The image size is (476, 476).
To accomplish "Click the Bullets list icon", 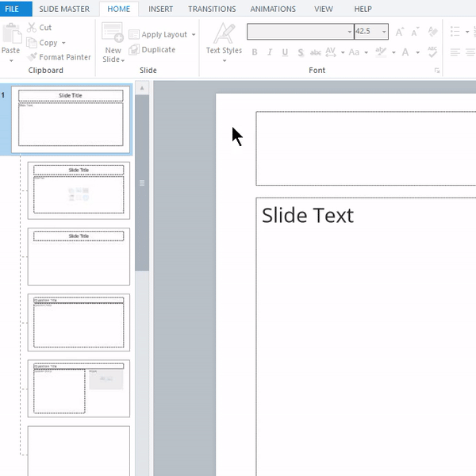I will click(455, 31).
